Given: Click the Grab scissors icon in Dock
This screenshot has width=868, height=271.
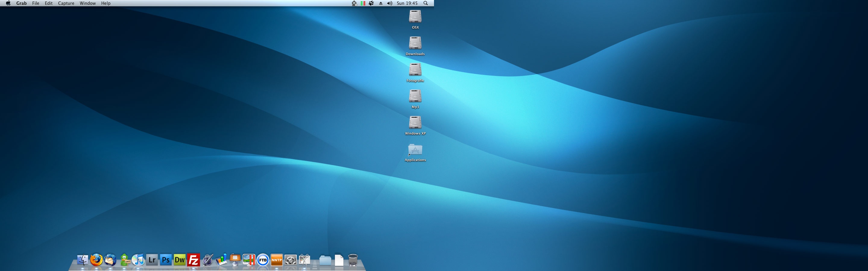Looking at the screenshot, I should coord(305,260).
